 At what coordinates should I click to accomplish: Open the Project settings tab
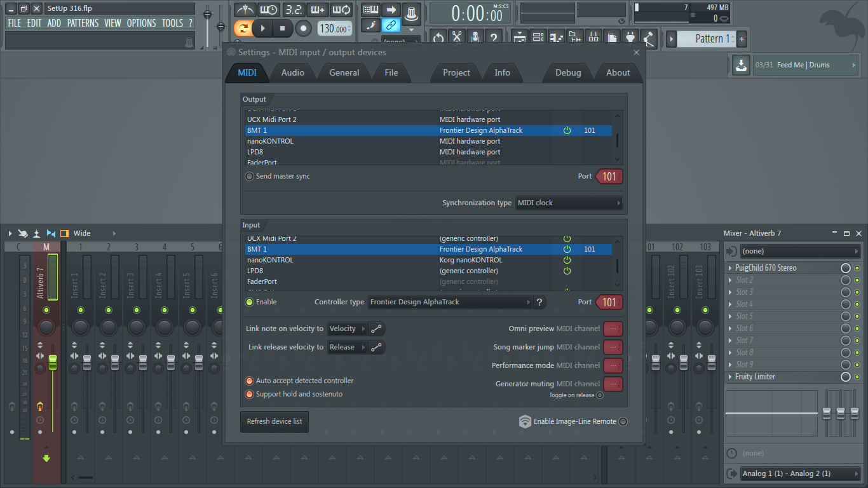pyautogui.click(x=456, y=72)
